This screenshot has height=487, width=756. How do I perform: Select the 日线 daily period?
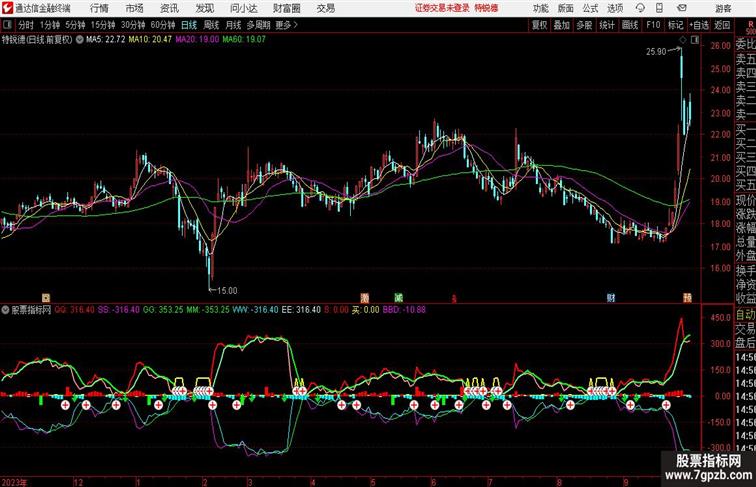point(189,25)
